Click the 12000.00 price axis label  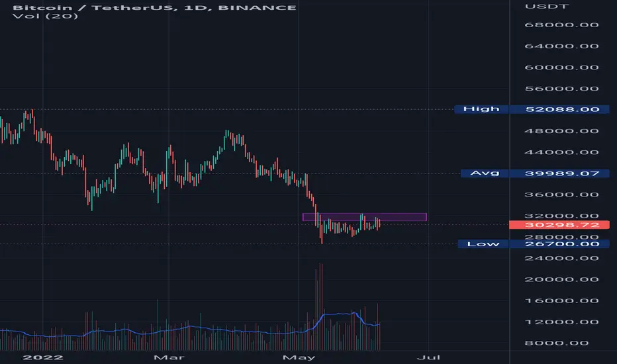[561, 322]
